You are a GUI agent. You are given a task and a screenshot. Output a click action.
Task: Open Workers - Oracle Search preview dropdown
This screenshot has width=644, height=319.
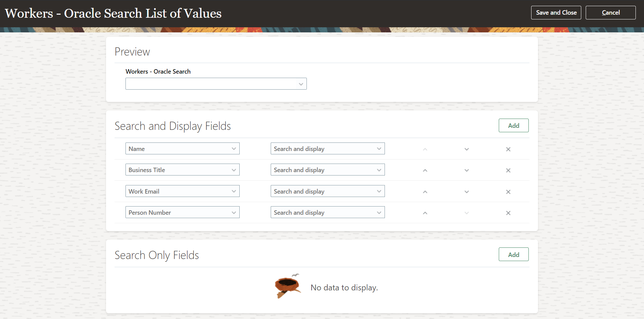(x=216, y=84)
